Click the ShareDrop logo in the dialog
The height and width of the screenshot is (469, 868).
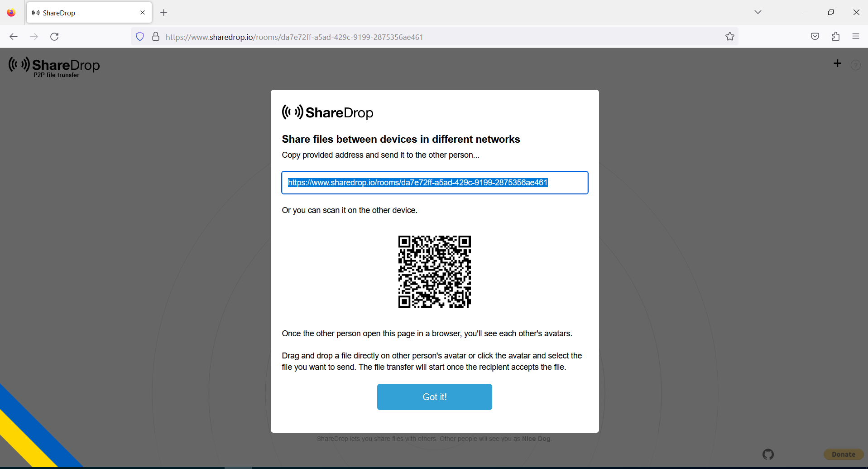327,112
